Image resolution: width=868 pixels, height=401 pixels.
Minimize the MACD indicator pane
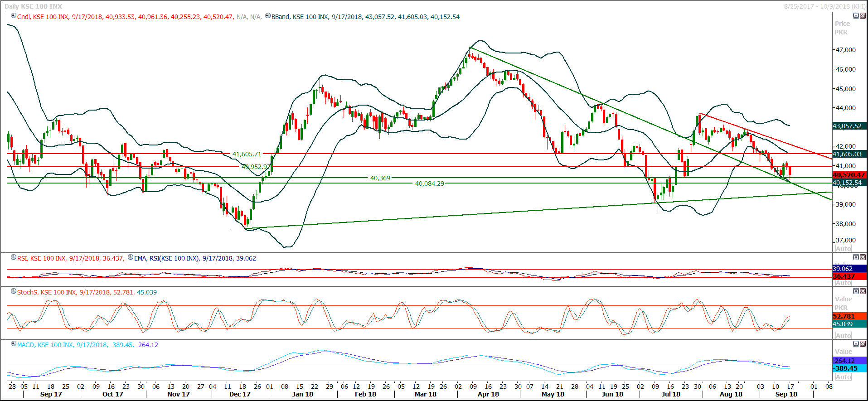pos(856,343)
